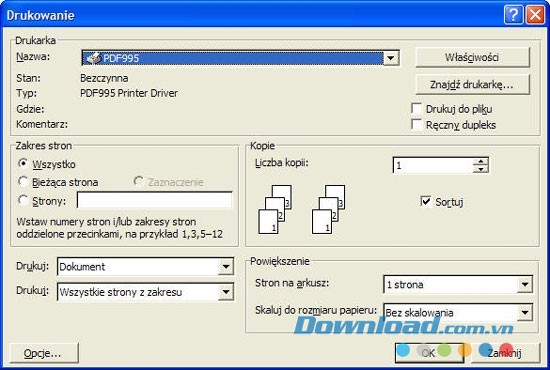This screenshot has height=370, width=550.
Task: Decrease copies with the down spinner arrow
Action: [x=480, y=169]
